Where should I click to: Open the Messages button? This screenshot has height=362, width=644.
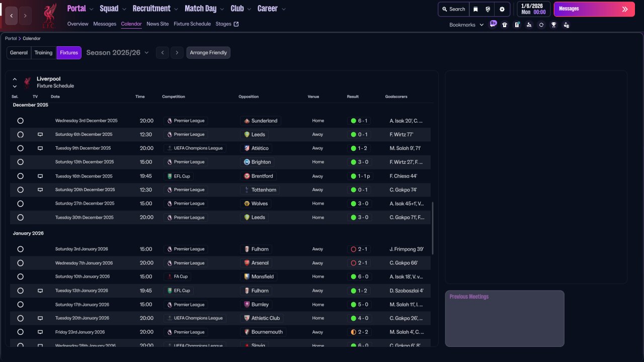click(x=594, y=9)
